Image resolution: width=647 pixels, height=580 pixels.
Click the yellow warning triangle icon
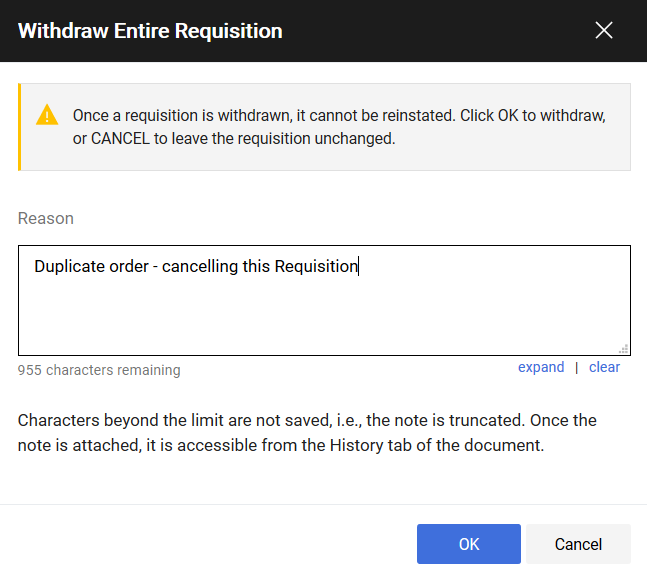47,115
